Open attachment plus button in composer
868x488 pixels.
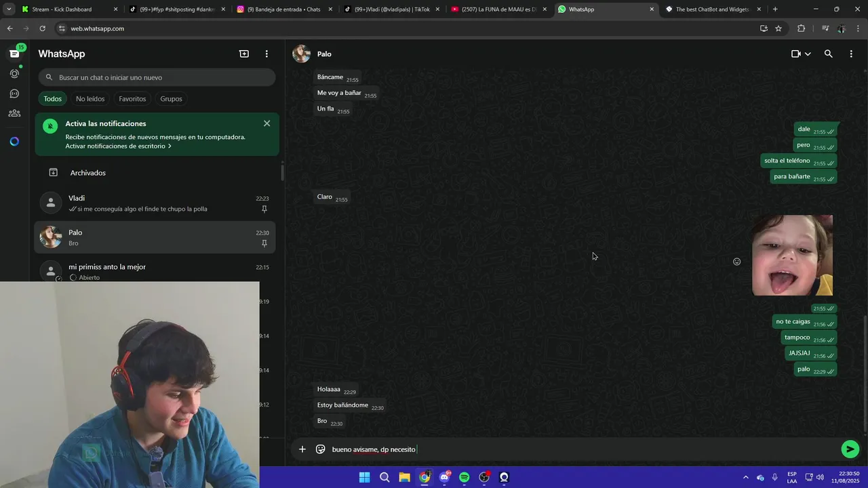tap(302, 449)
